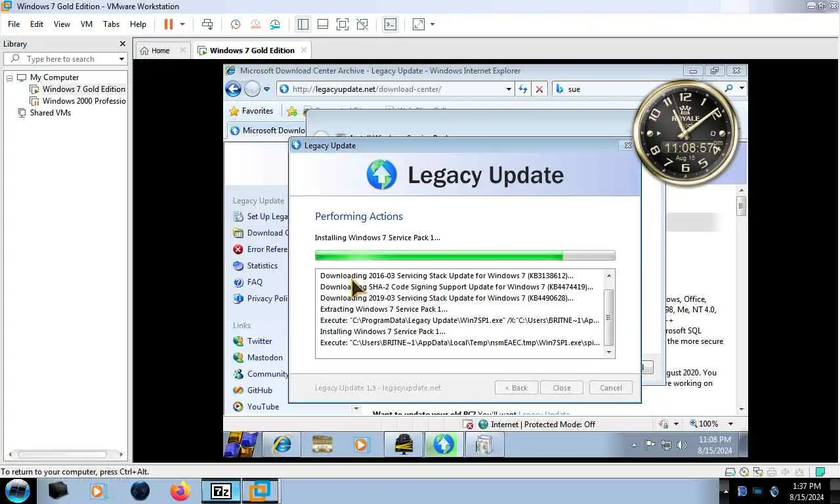Click the Cancel button in Legacy Update
The width and height of the screenshot is (840, 504).
611,388
